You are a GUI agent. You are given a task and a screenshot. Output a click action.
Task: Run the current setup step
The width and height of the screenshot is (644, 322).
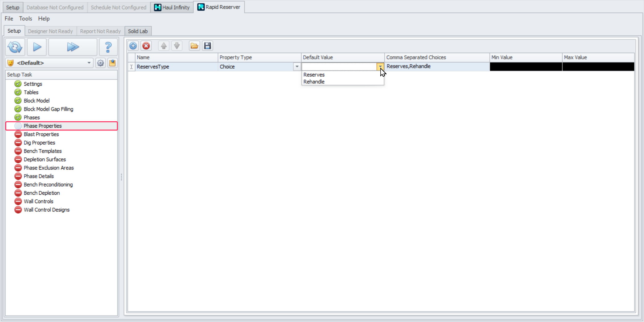pos(37,47)
